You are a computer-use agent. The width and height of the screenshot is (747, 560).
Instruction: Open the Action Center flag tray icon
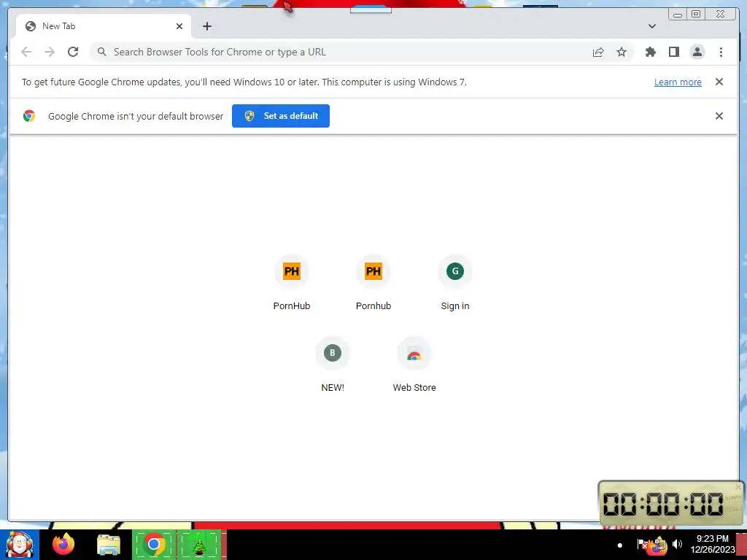(x=642, y=544)
